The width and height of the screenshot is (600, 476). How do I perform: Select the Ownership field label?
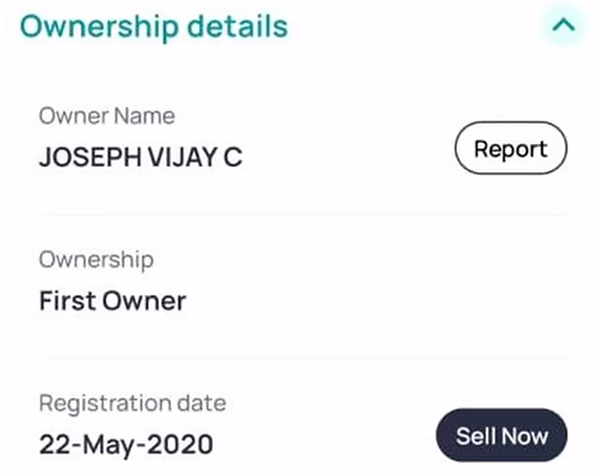point(96,260)
